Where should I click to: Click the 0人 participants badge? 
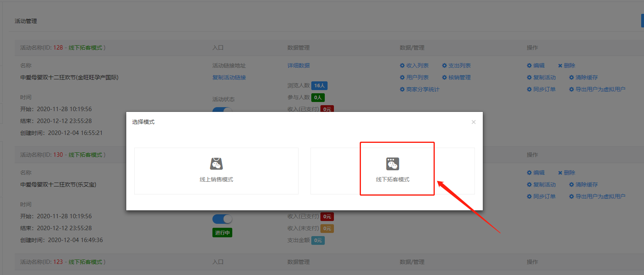coord(318,98)
